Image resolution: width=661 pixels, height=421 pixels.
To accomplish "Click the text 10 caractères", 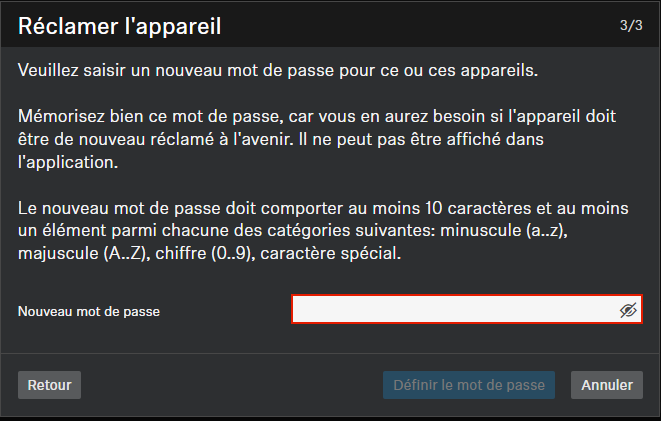I will [478, 208].
